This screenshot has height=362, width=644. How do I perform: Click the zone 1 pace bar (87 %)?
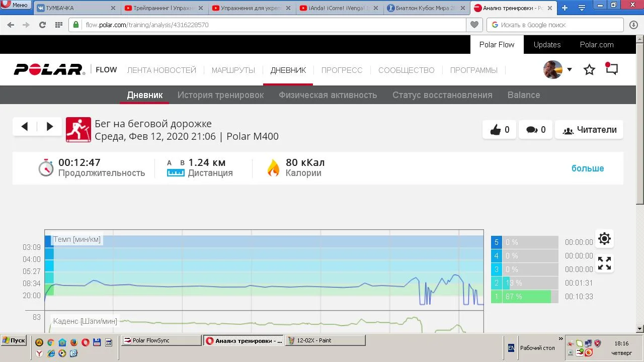[x=525, y=297]
